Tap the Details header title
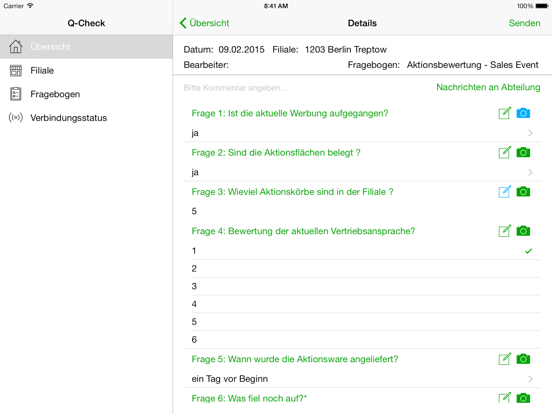Image resolution: width=552 pixels, height=414 pixels. point(362,23)
